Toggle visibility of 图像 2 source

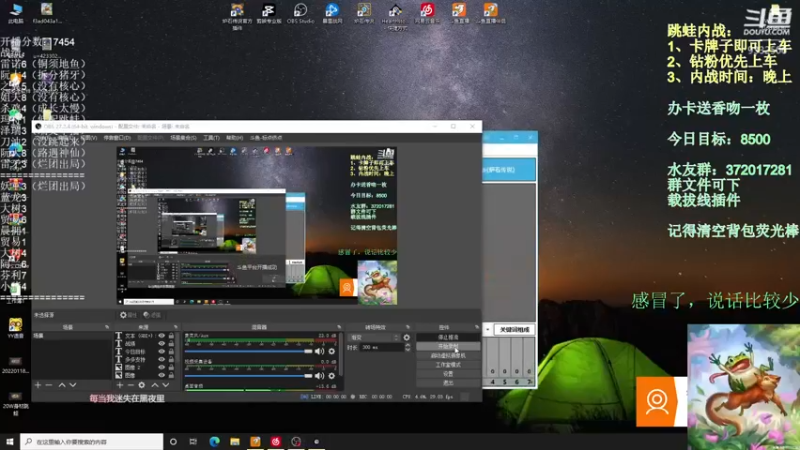(x=162, y=367)
